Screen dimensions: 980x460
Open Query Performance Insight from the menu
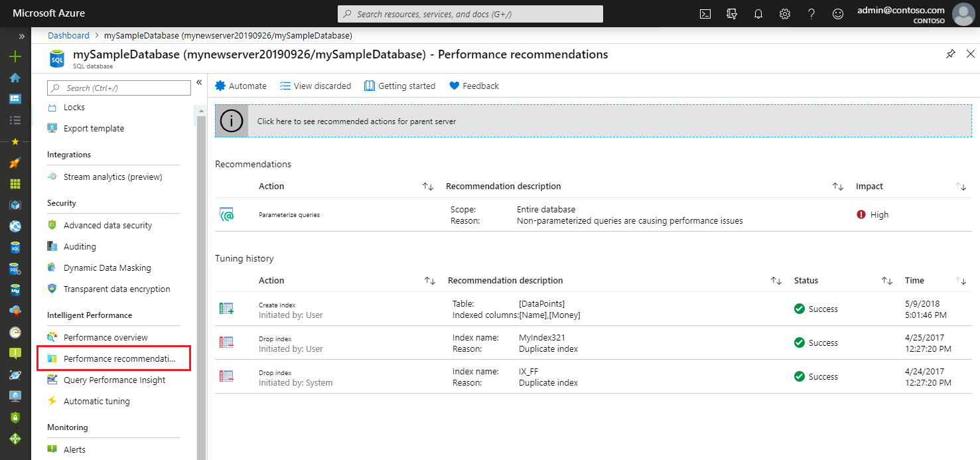pos(114,380)
